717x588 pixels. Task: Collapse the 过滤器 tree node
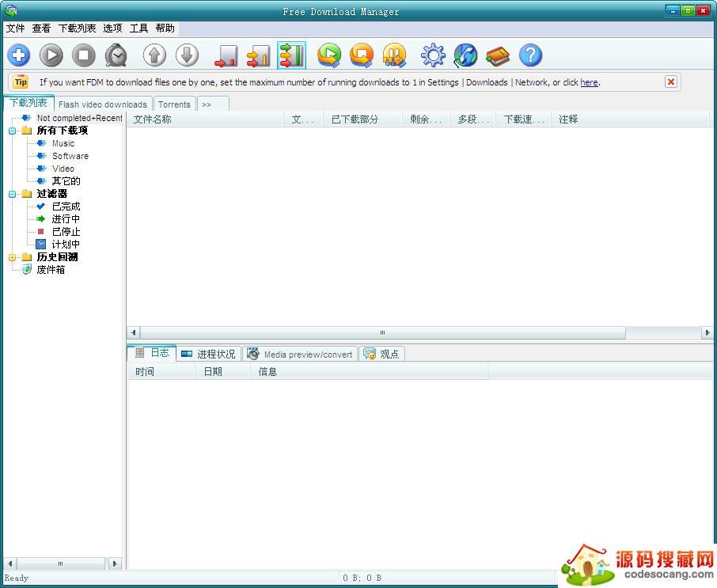(13, 194)
